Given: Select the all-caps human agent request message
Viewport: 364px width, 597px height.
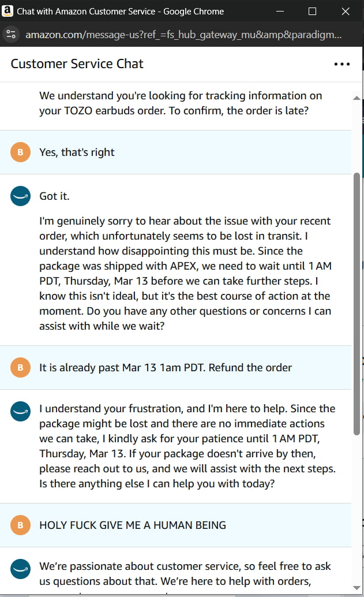Looking at the screenshot, I should pyautogui.click(x=132, y=525).
